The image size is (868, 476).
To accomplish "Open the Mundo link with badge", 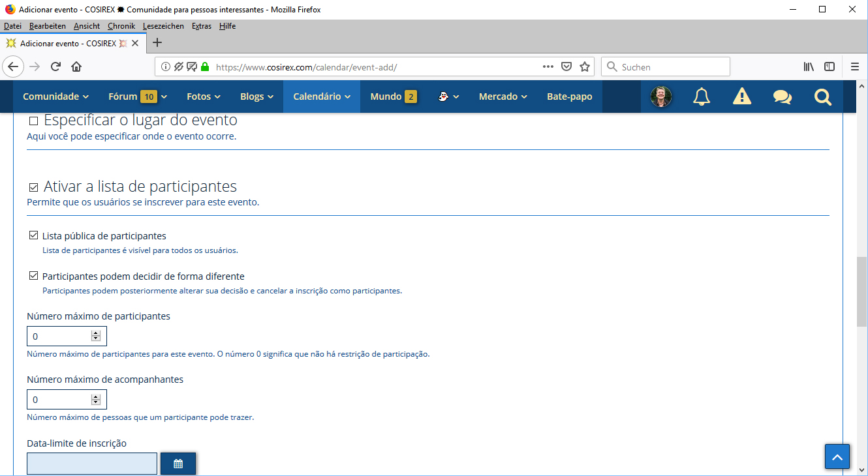I will [x=393, y=97].
